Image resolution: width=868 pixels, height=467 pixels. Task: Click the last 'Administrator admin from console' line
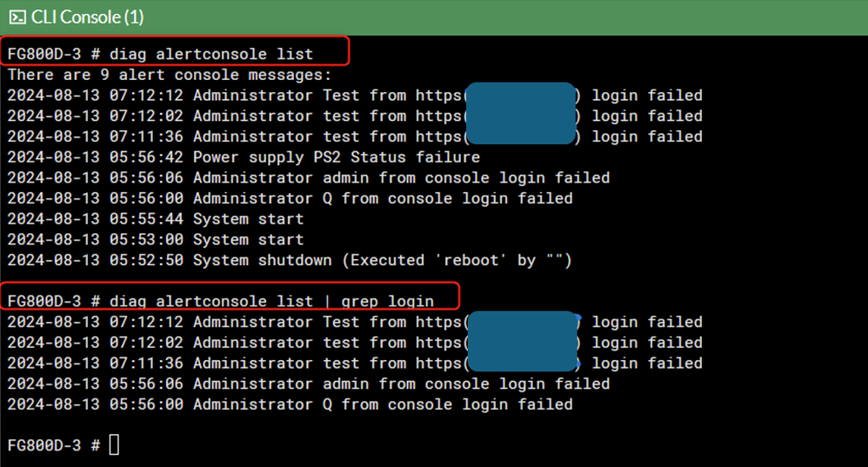click(401, 384)
